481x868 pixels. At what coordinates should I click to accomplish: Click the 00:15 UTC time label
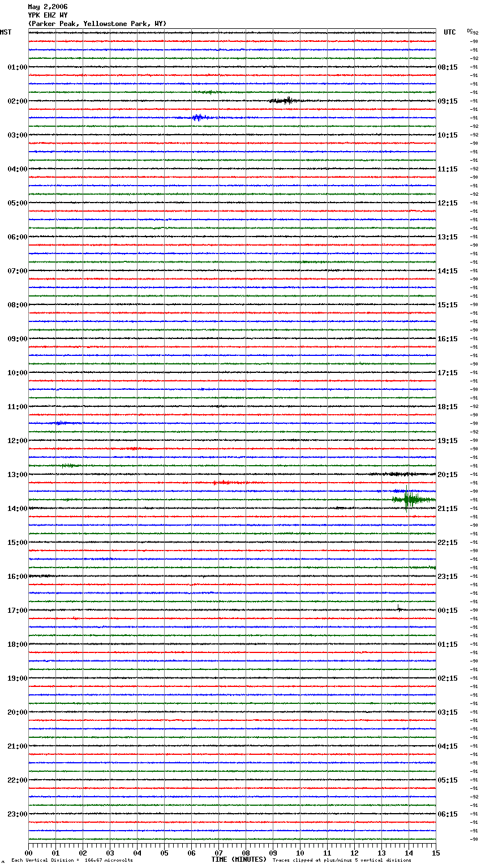tap(448, 611)
